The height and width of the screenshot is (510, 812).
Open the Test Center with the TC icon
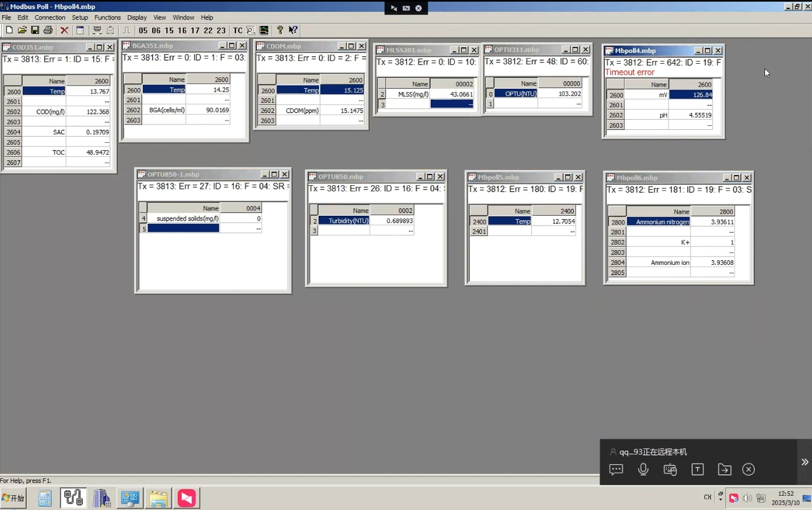point(237,31)
